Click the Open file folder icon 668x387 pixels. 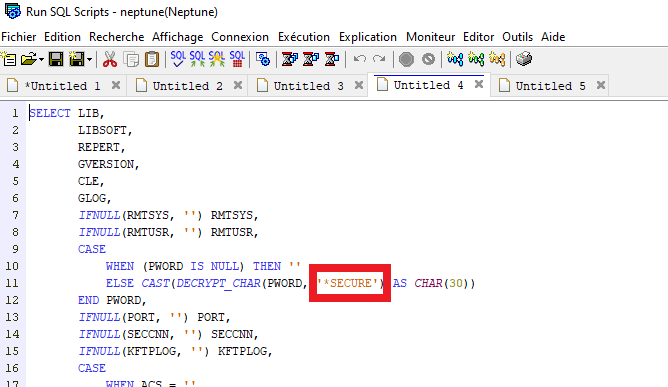pos(29,59)
